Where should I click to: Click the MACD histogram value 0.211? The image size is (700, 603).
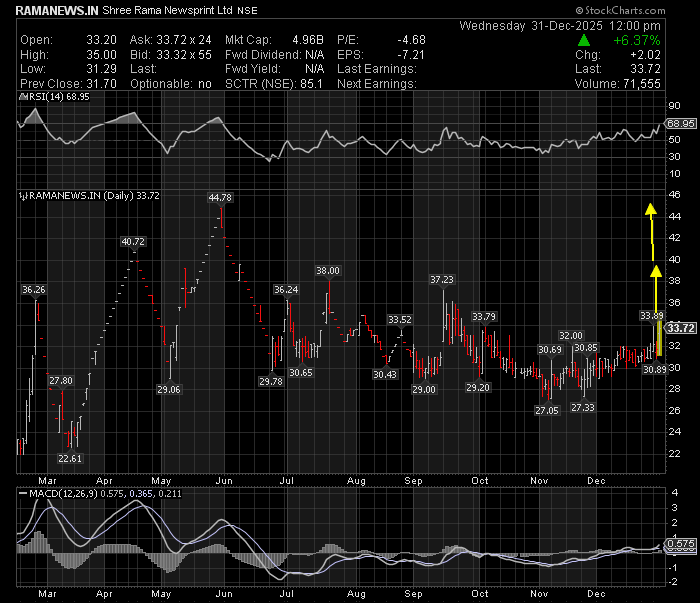170,494
